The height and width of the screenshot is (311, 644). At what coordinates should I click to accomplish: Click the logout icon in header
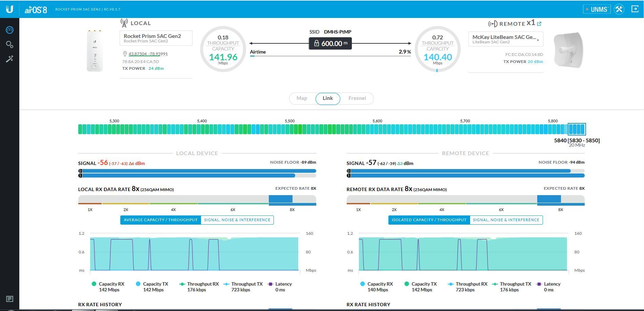[x=635, y=9]
